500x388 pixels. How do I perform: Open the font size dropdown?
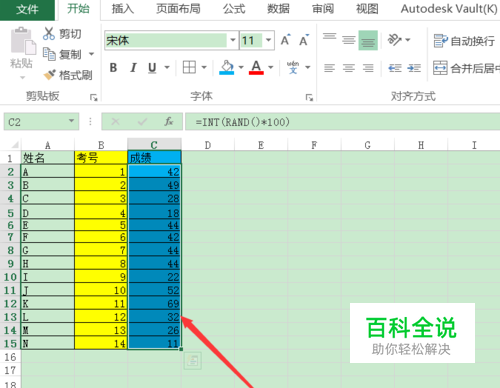point(268,40)
